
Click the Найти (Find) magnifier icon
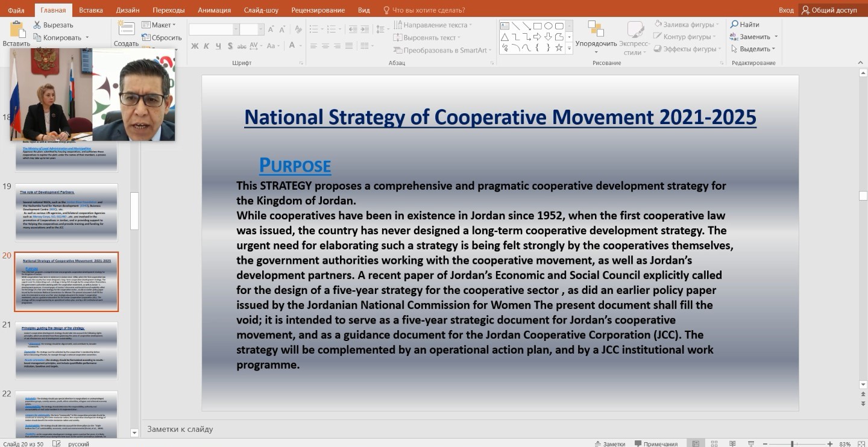[734, 25]
